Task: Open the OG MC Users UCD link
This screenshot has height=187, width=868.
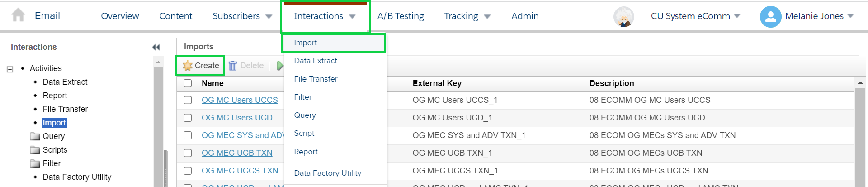Action: [237, 118]
